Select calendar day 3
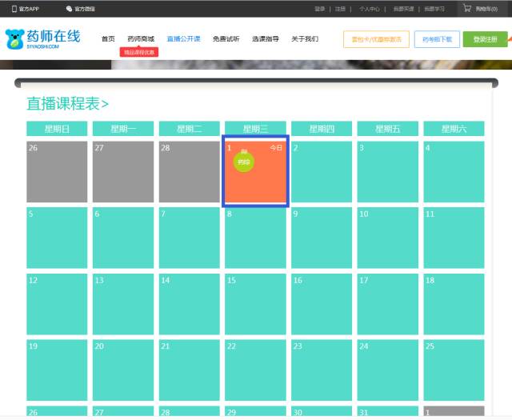512x420 pixels. point(387,172)
